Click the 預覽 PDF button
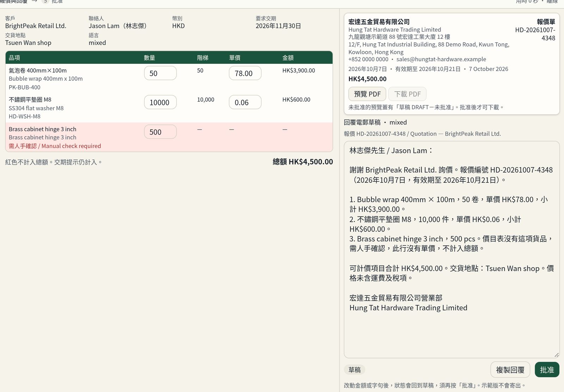564x392 pixels. (x=367, y=94)
